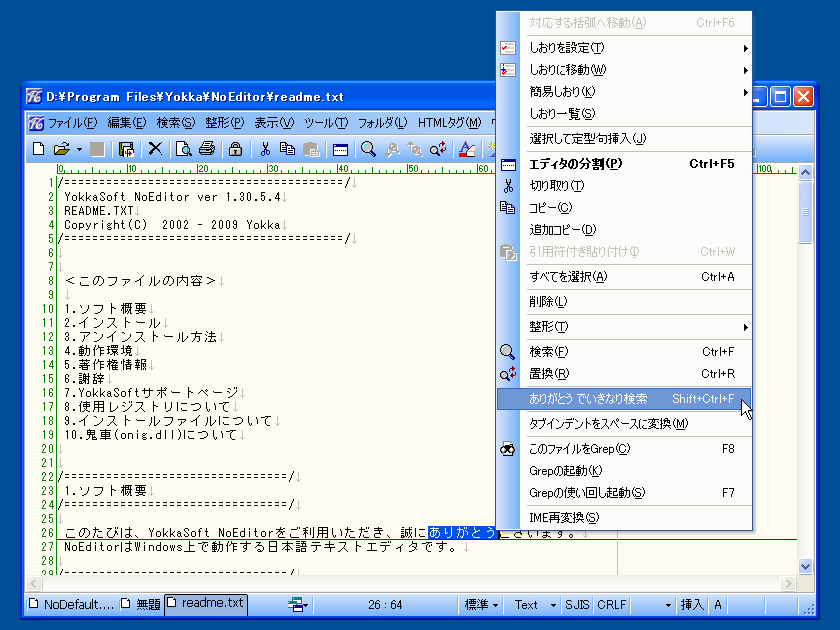This screenshot has width=840, height=630.
Task: Select 選択して定型句挿入(J) menu entry
Action: point(625,139)
